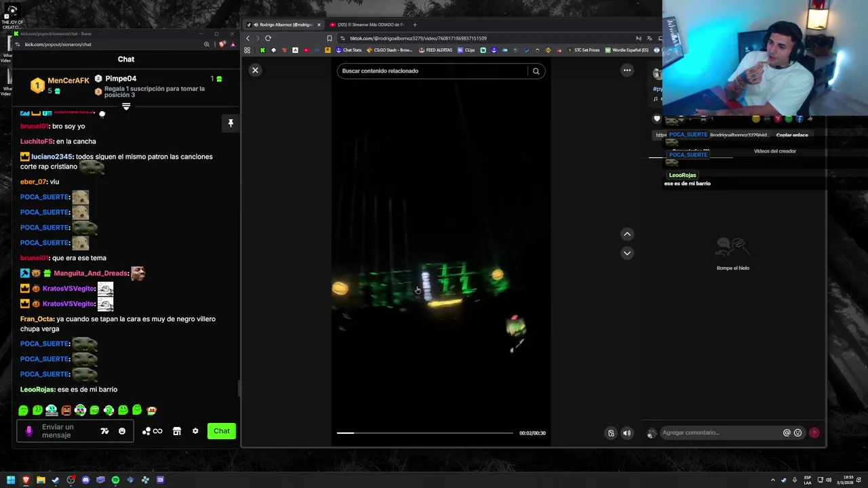This screenshot has width=868, height=488.
Task: Click the search magnifier in TikTok search box
Action: click(536, 71)
